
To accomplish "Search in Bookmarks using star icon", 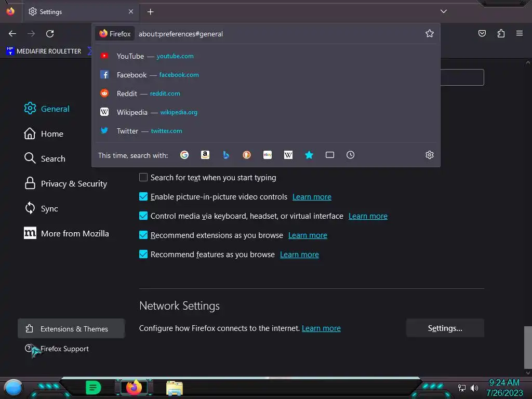I will coord(309,155).
